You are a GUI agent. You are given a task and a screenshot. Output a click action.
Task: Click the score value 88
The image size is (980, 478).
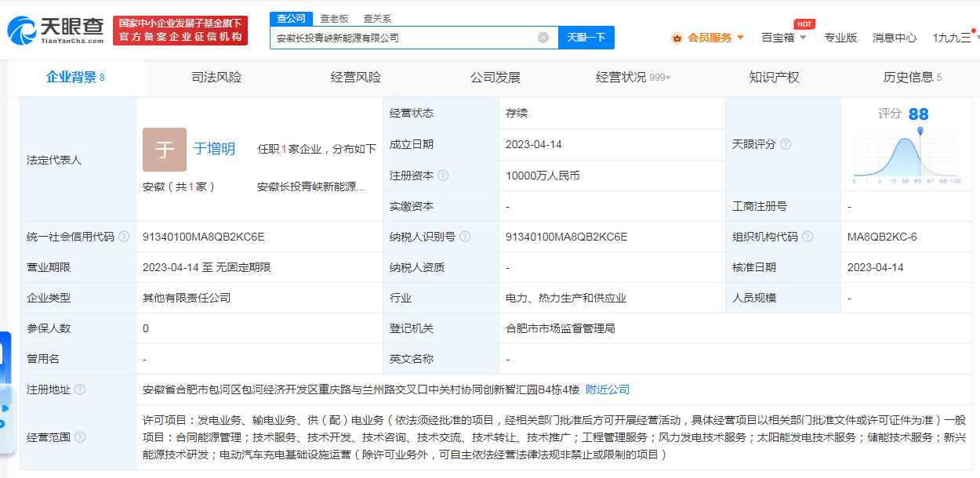click(918, 114)
